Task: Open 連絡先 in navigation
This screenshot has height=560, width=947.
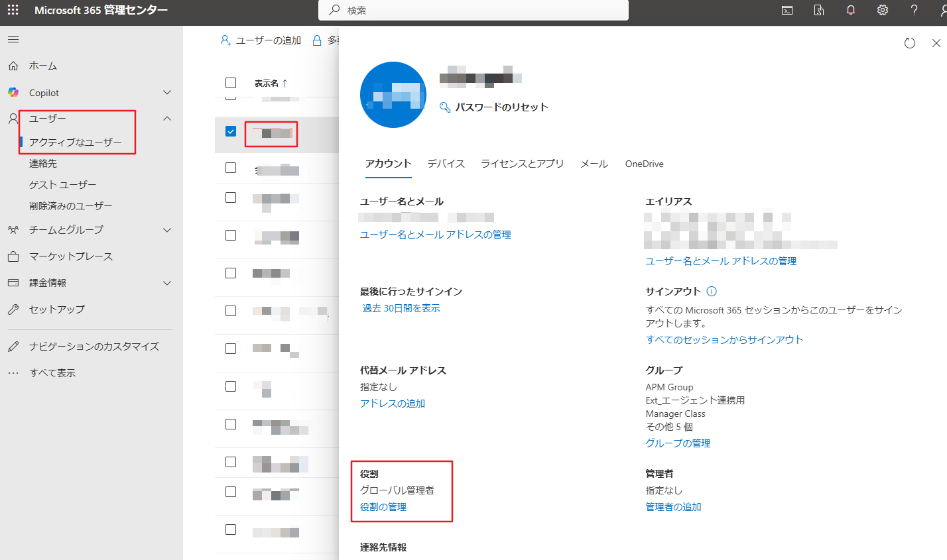Action: (x=43, y=164)
